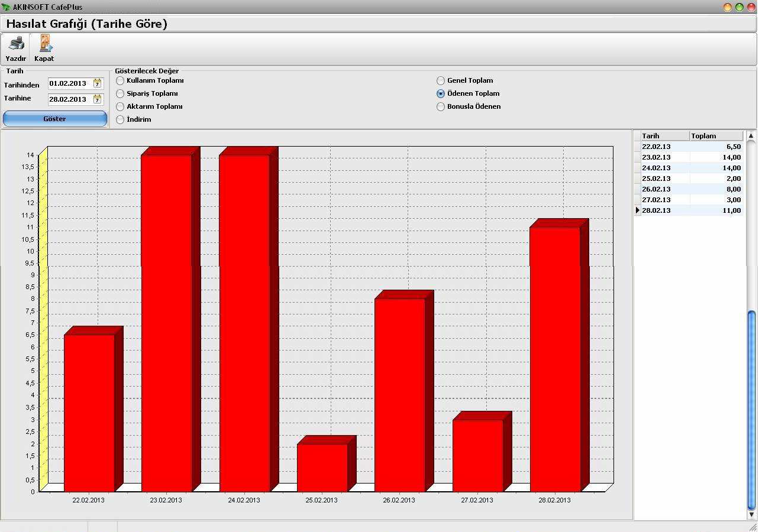The width and height of the screenshot is (759, 532).
Task: Click the 6,50 total value cell
Action: pyautogui.click(x=716, y=147)
